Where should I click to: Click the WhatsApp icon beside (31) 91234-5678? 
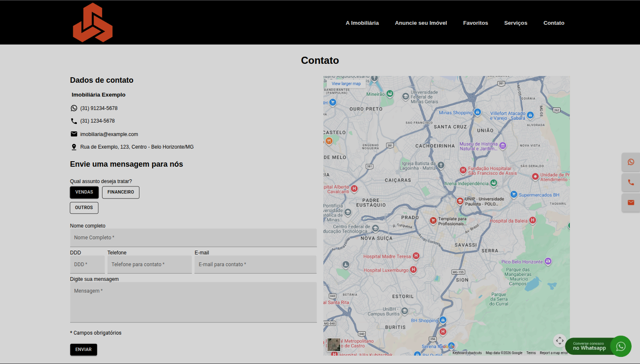[x=74, y=108]
